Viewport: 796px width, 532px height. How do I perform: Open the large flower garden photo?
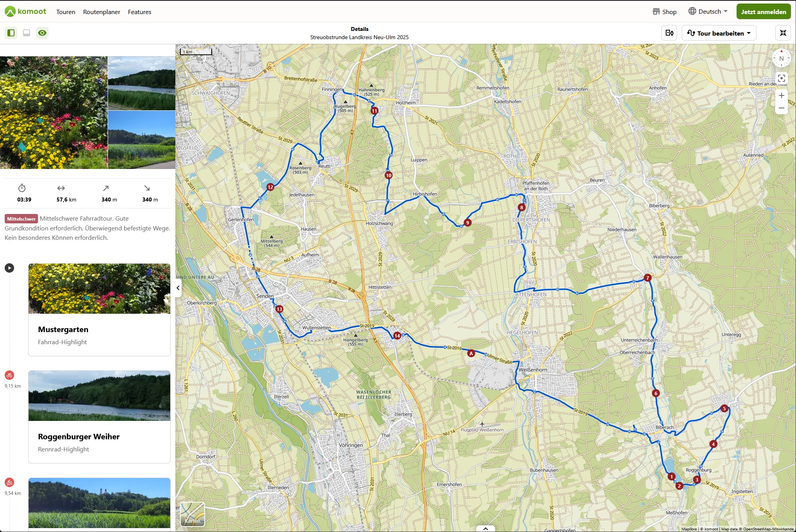click(x=54, y=113)
